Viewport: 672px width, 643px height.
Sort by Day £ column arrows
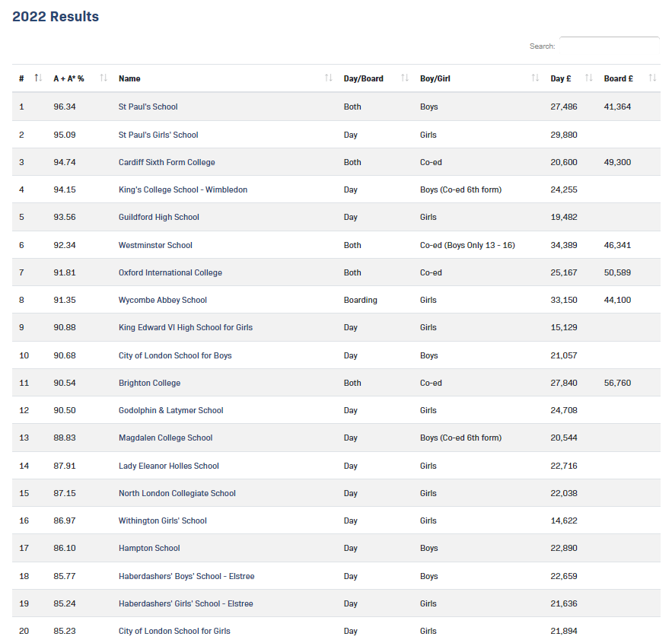click(589, 78)
